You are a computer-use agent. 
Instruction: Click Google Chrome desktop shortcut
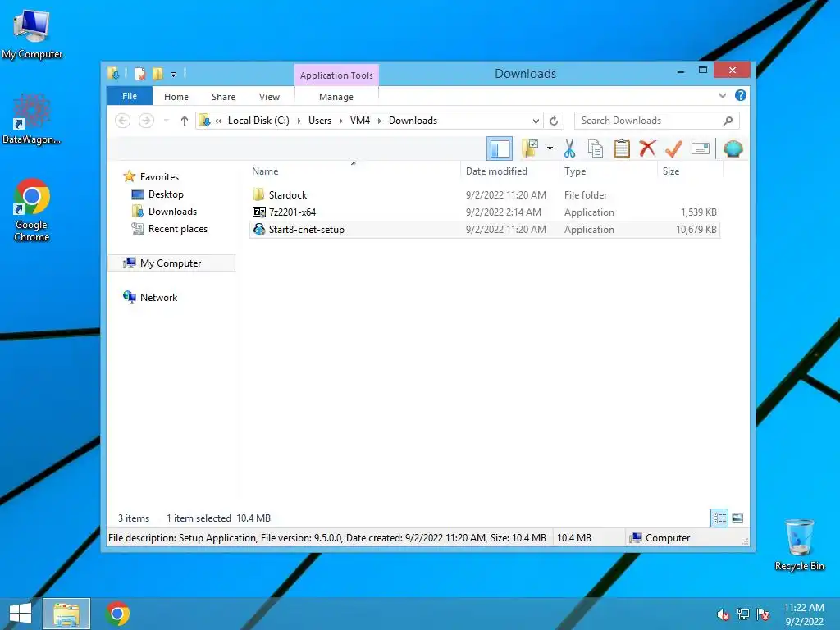[x=32, y=210]
